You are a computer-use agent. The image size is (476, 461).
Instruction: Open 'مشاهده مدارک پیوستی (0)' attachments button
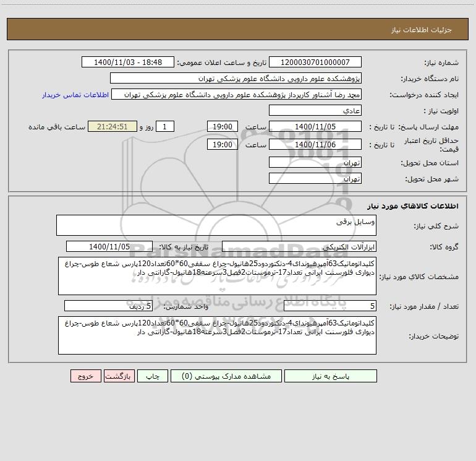[226, 376]
